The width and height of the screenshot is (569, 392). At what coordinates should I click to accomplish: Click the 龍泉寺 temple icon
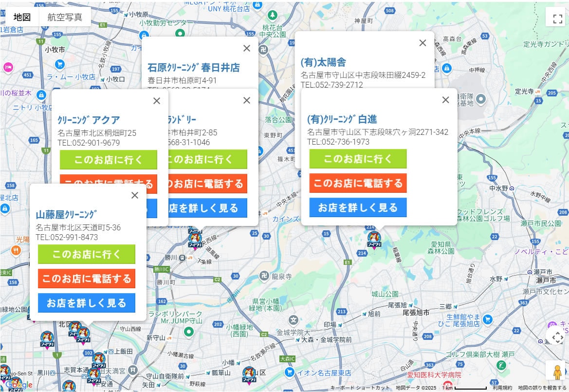tap(264, 276)
